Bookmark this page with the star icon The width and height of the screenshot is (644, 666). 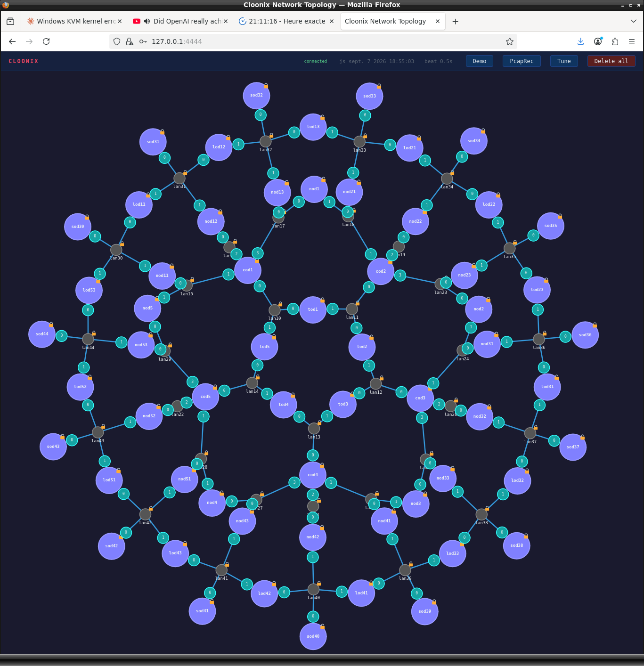tap(509, 41)
